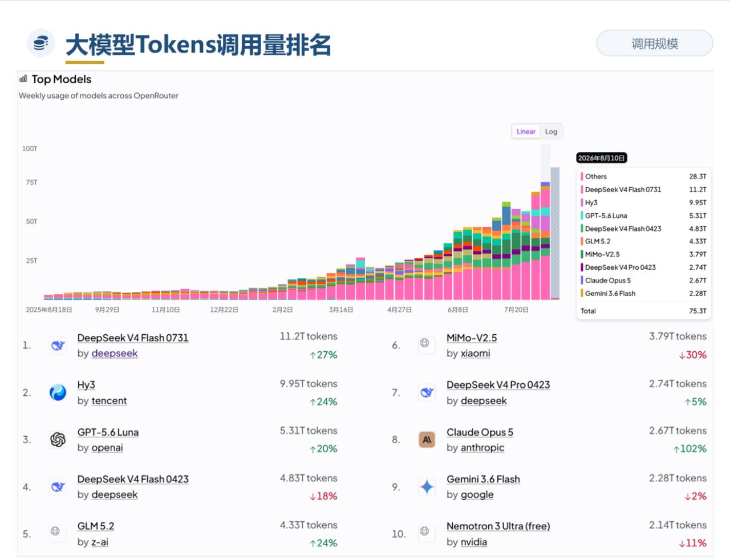
Task: Click the globe icon next to Nemotron 3 Ultra
Action: 424,531
